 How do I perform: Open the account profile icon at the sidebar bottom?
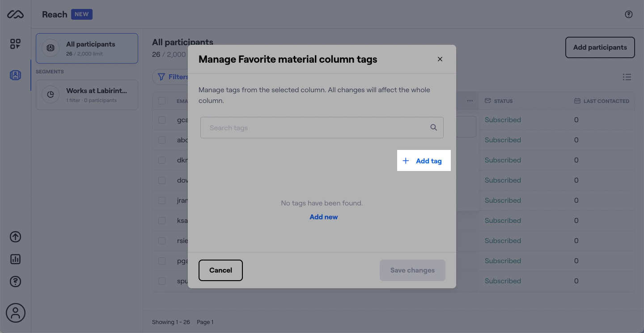15,312
